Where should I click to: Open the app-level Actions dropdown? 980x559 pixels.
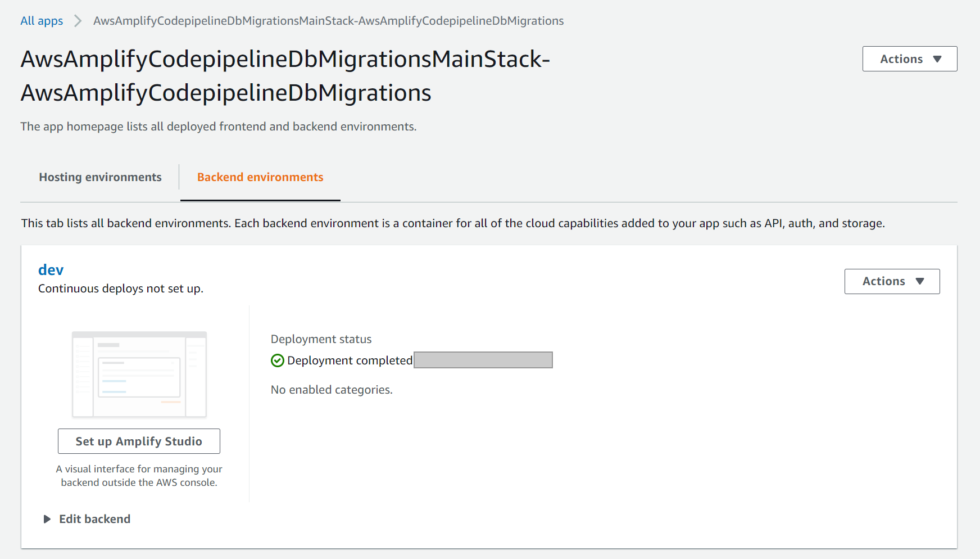910,59
